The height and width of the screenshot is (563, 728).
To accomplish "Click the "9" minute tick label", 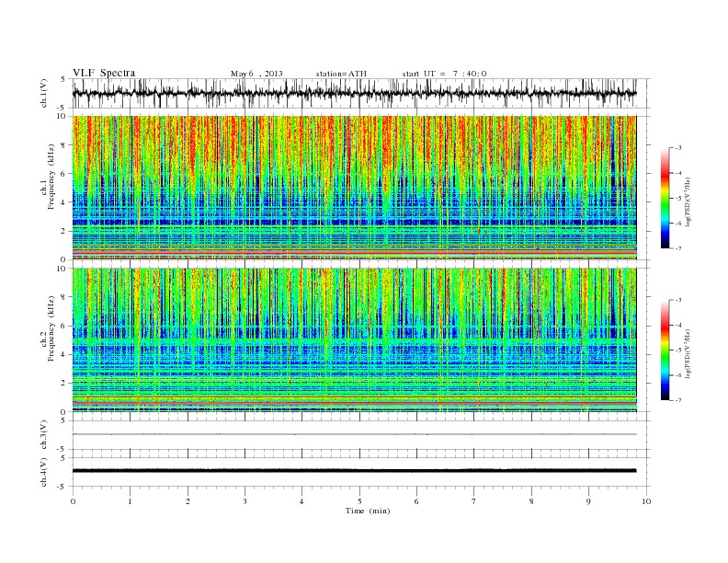I will (x=588, y=501).
